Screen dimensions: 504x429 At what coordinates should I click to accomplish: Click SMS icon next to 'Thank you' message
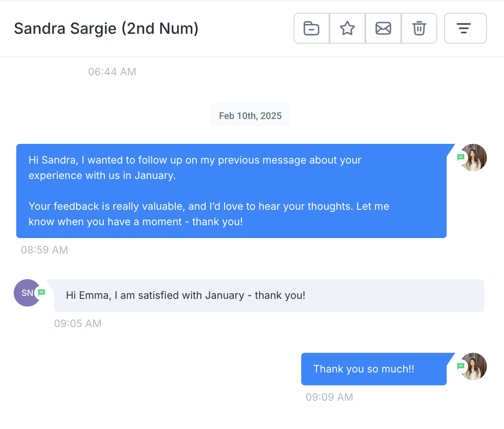pos(461,366)
